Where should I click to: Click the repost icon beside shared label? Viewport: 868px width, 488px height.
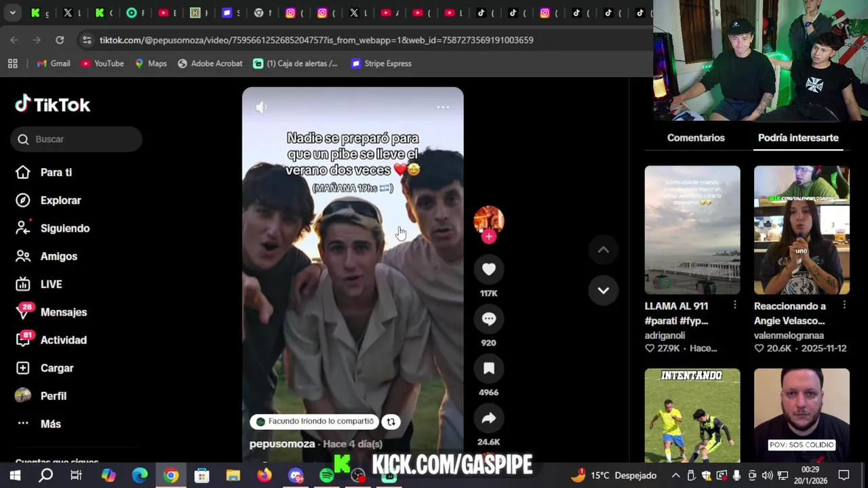(391, 422)
